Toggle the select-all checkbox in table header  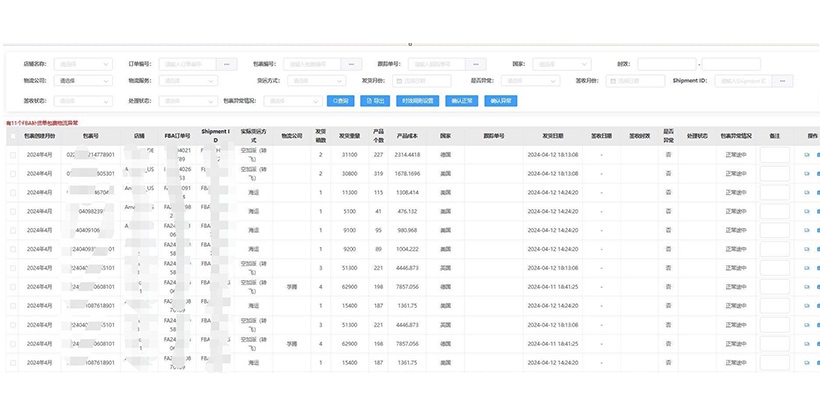click(x=13, y=135)
